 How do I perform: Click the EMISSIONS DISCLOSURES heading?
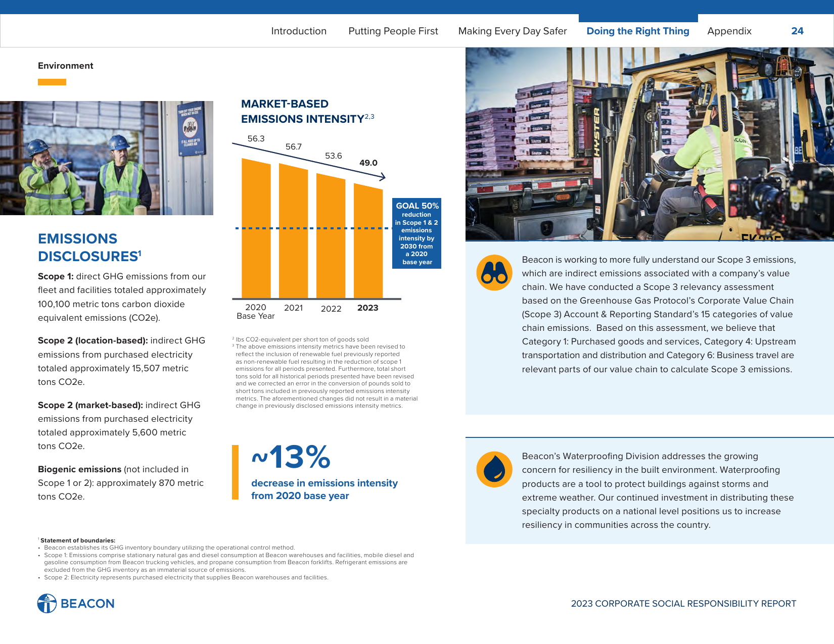coord(89,247)
